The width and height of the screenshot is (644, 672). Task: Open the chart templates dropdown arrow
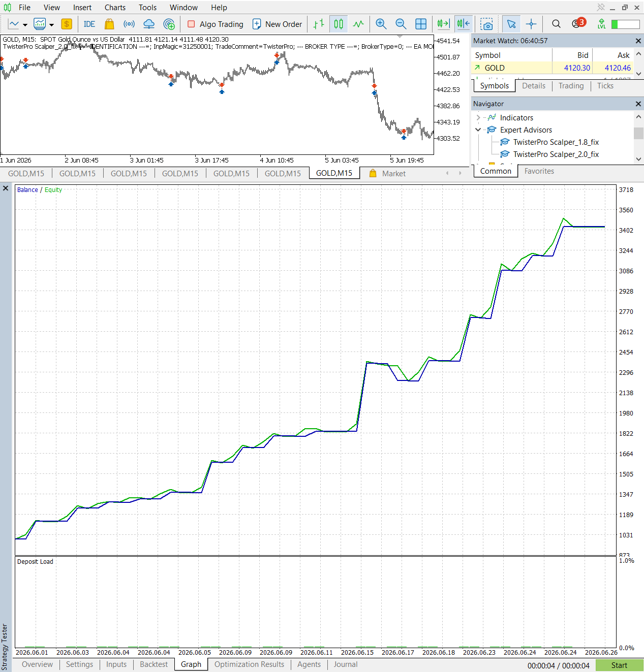pos(51,24)
